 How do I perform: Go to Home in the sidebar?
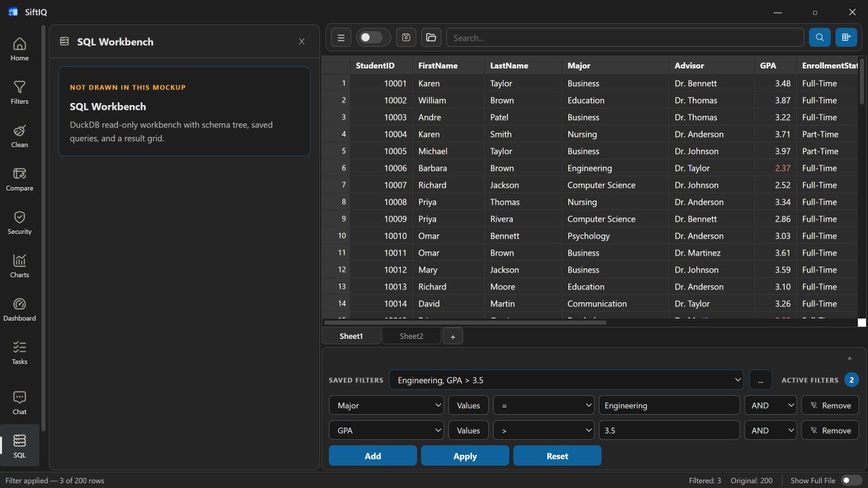20,49
